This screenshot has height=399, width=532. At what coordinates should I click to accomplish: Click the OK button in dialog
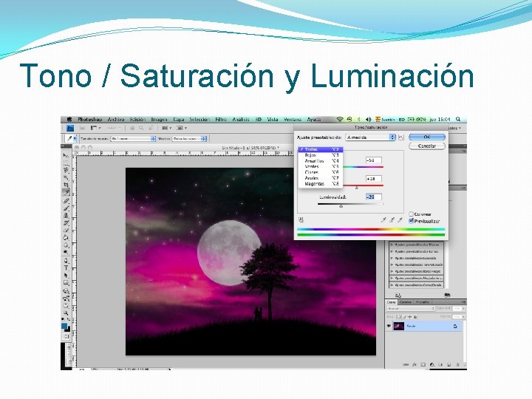[427, 137]
